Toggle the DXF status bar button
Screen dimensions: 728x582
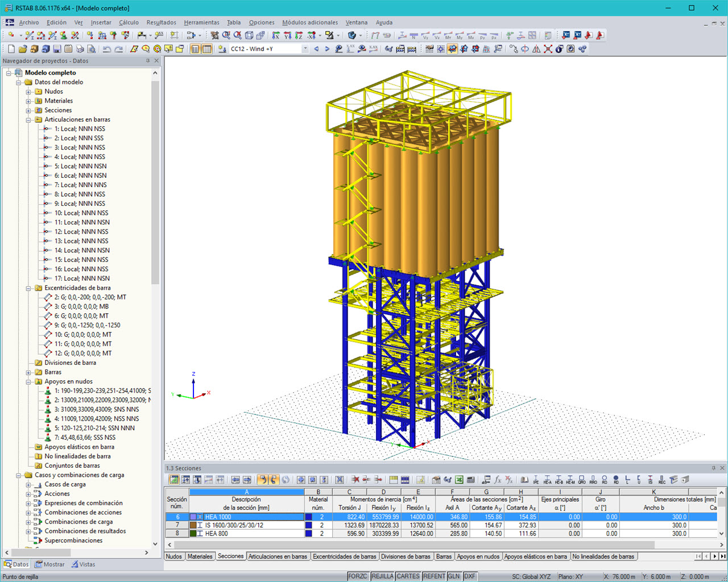[470, 576]
